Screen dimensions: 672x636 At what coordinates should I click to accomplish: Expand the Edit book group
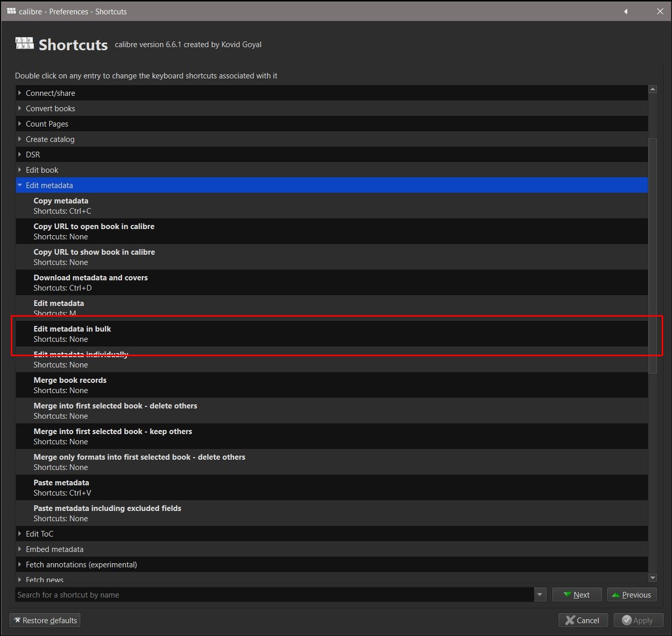pos(19,170)
